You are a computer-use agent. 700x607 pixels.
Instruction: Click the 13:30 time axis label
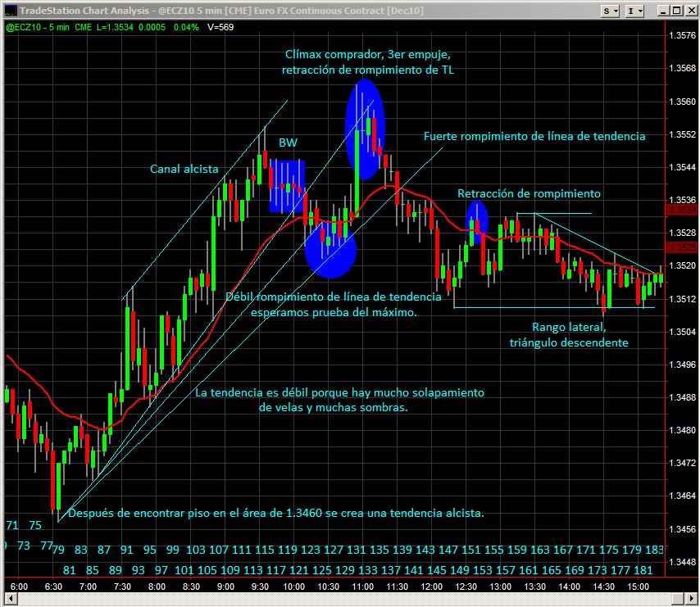click(534, 587)
